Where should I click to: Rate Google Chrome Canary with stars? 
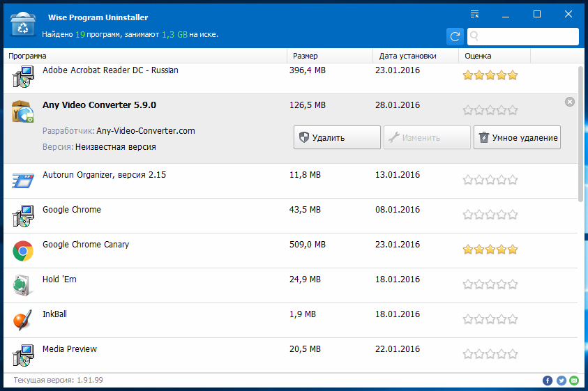(x=490, y=250)
